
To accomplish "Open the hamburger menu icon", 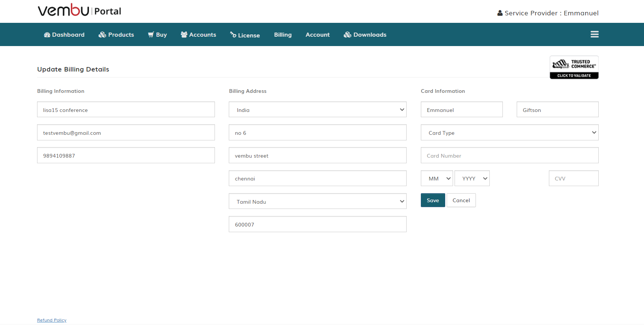I will pyautogui.click(x=595, y=34).
